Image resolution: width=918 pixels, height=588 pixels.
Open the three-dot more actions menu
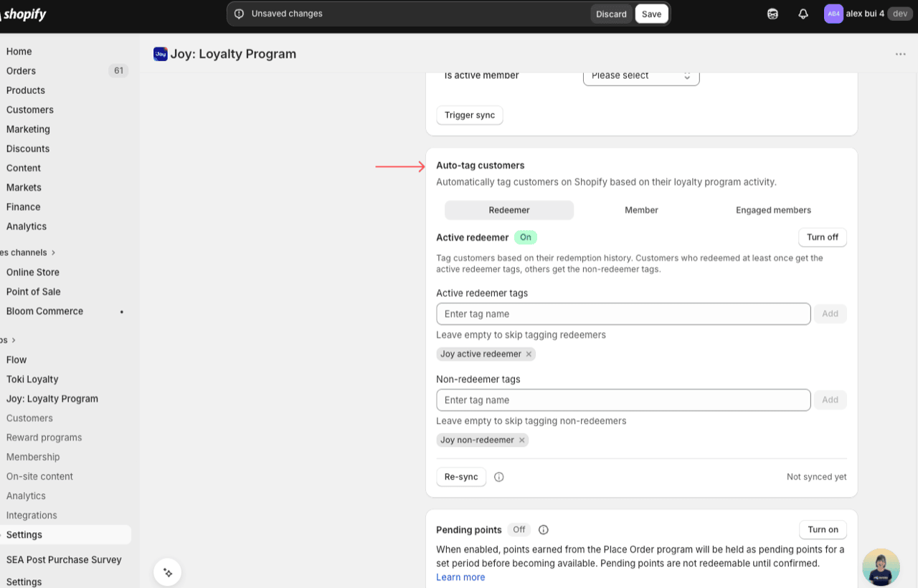tap(900, 54)
